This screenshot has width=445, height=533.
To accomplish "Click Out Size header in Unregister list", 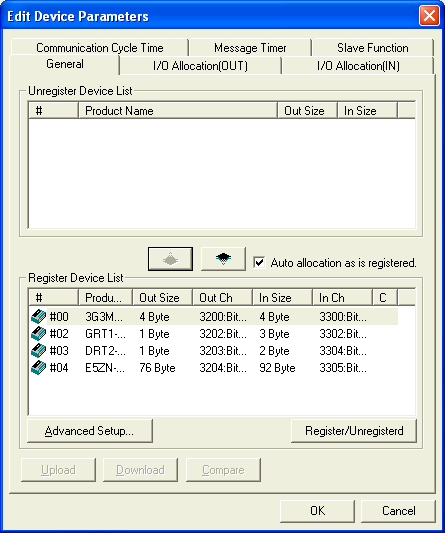I will coord(307,110).
